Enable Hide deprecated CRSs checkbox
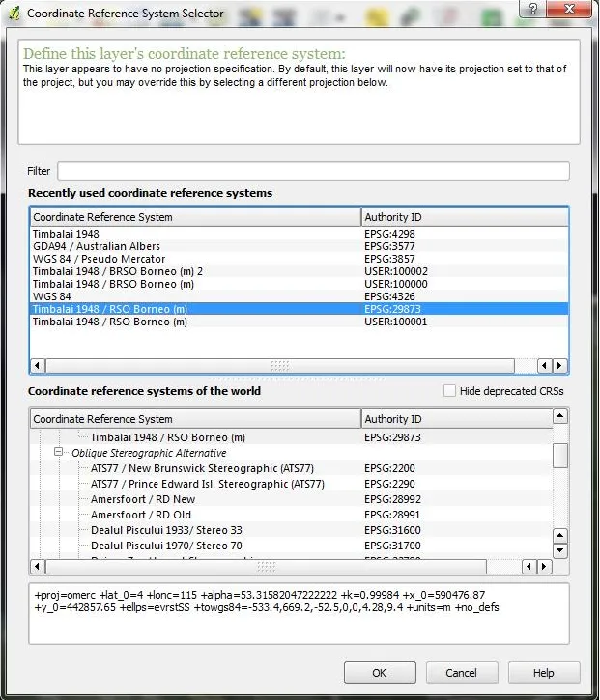600x700 pixels. (449, 391)
